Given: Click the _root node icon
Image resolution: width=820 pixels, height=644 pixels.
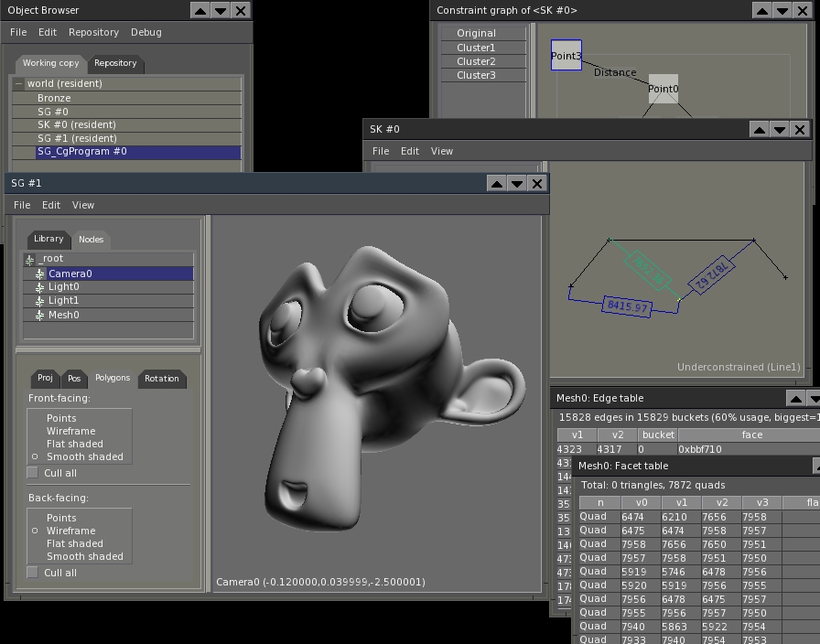Looking at the screenshot, I should coord(30,259).
